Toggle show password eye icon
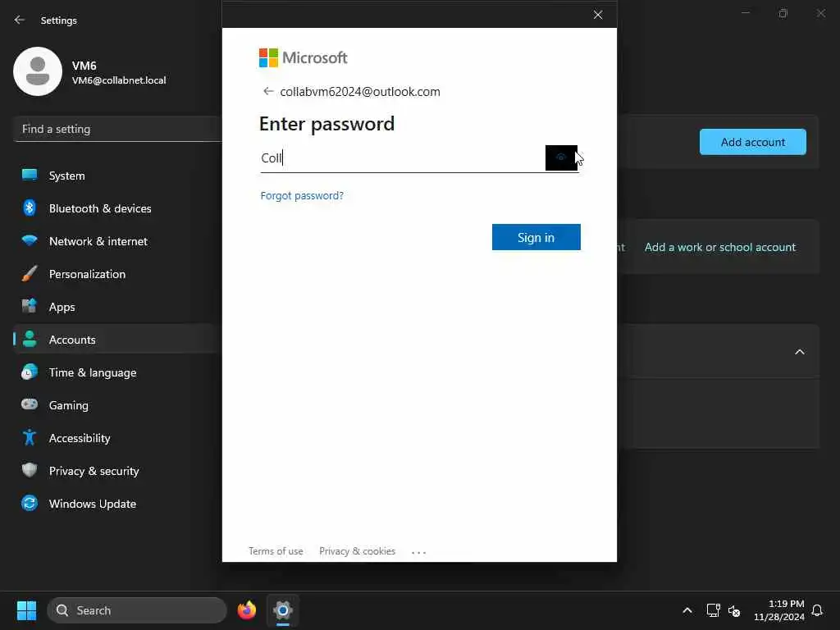Screen dimensions: 840x630 pos(561,157)
